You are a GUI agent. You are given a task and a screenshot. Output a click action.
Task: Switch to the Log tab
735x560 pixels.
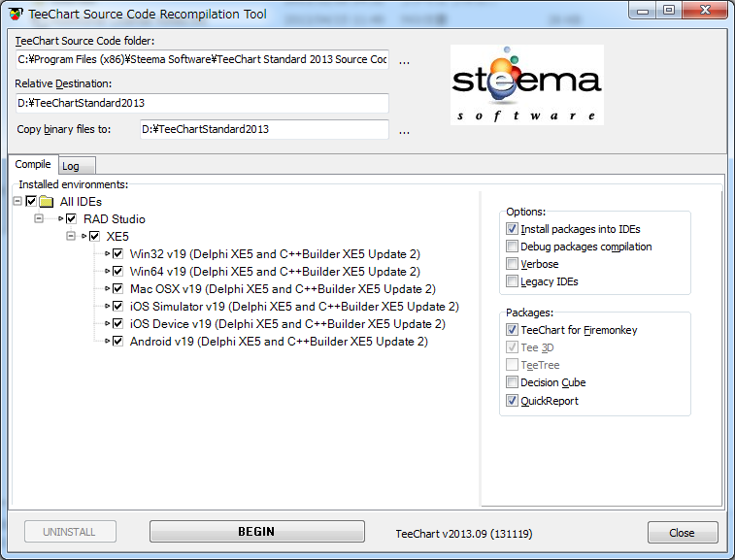click(x=78, y=166)
